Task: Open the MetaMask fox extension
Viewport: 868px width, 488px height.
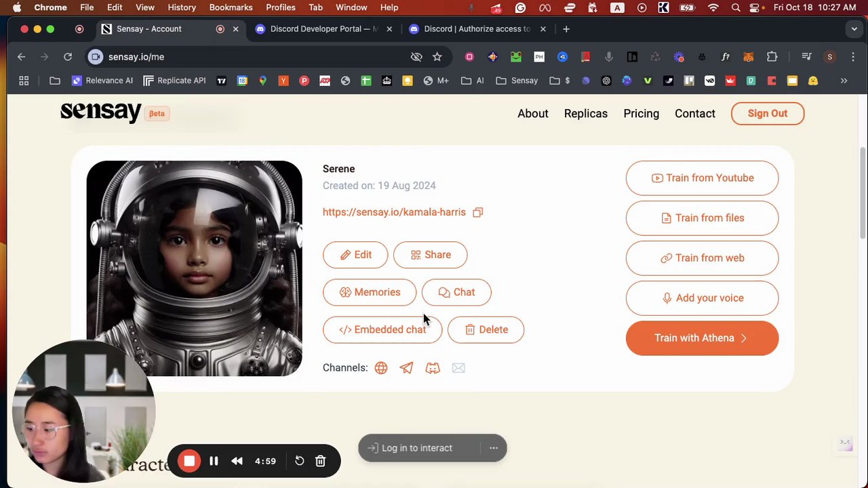Action: [749, 57]
